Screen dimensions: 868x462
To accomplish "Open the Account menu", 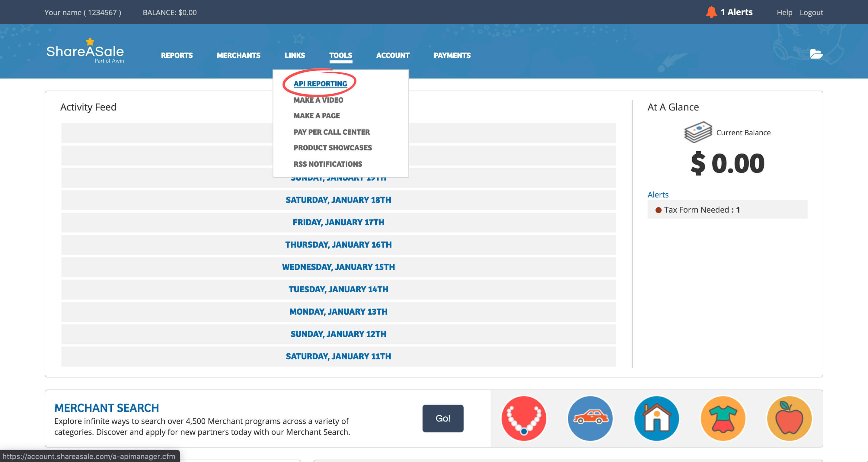I will [393, 55].
